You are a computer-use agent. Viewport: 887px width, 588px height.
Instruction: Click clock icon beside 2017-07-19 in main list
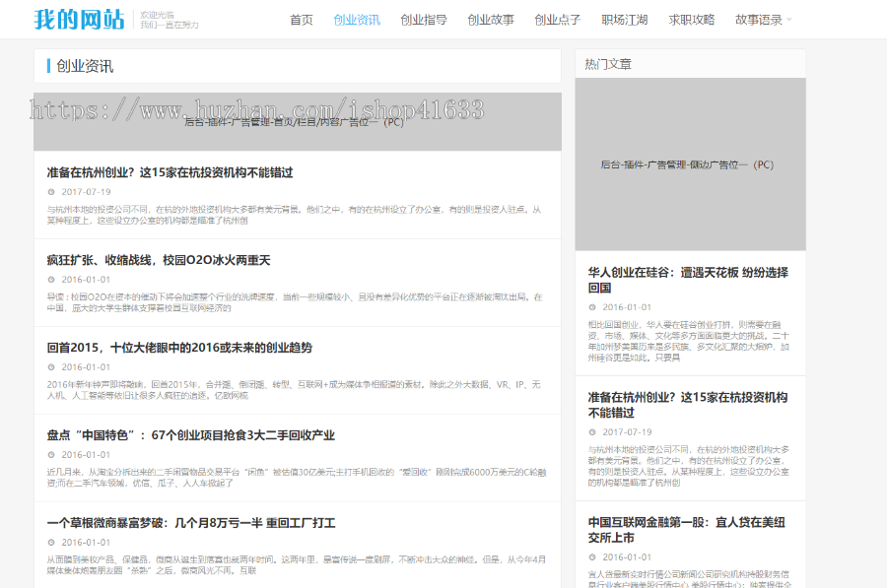click(51, 192)
